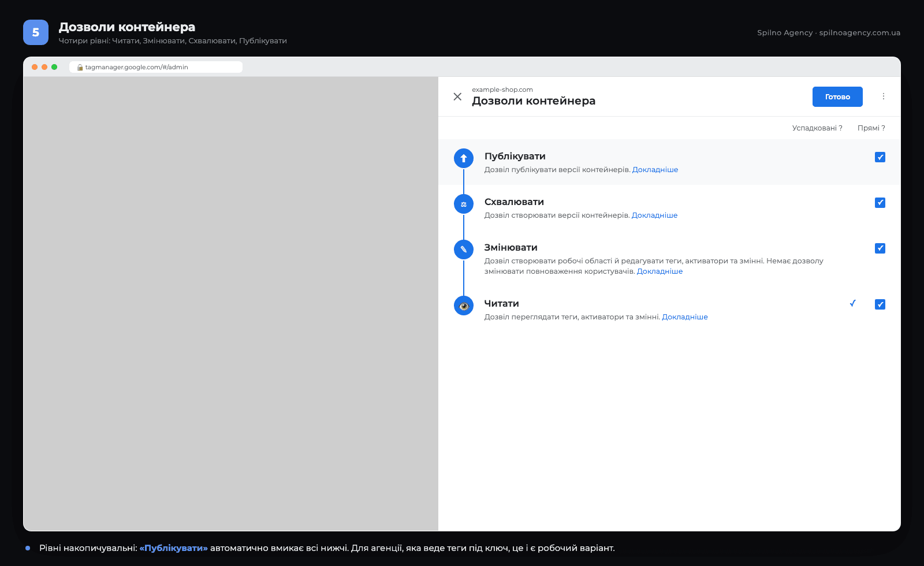Click the Читати heading text
The height and width of the screenshot is (566, 924).
pyautogui.click(x=501, y=304)
